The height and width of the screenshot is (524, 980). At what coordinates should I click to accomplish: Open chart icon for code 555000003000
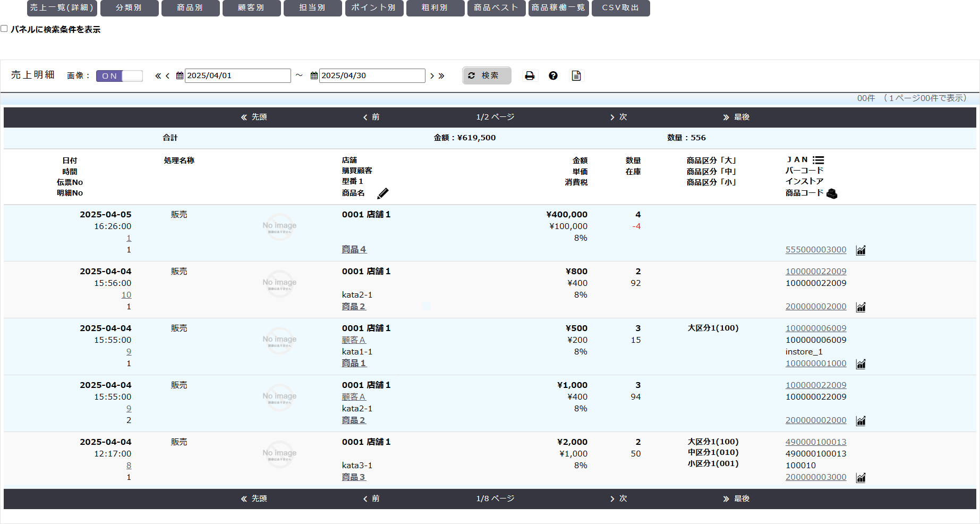tap(861, 250)
